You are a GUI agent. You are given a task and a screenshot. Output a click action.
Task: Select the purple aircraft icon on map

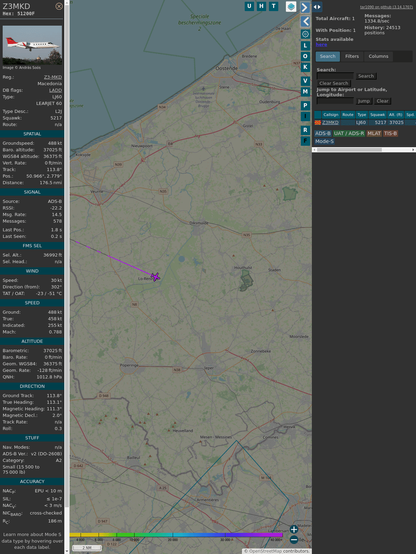155,277
